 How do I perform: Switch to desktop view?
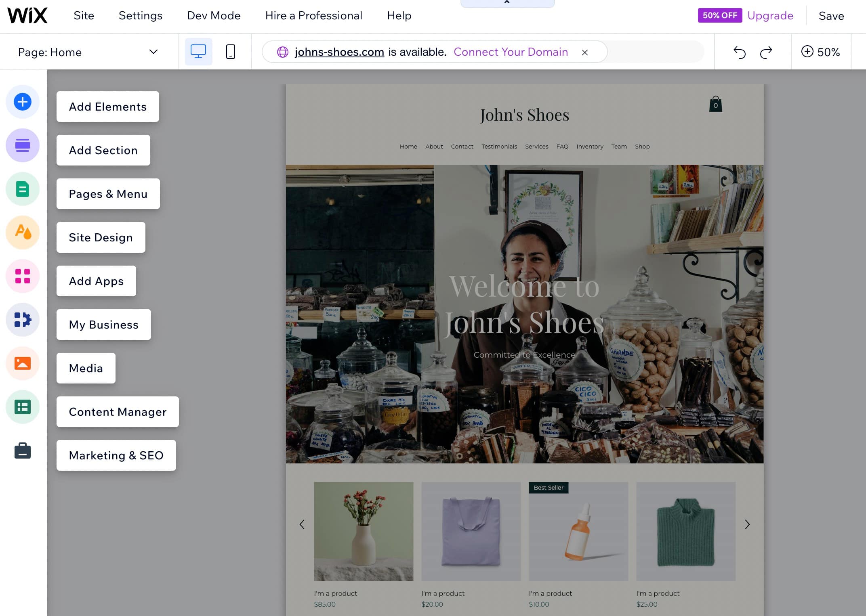click(198, 52)
